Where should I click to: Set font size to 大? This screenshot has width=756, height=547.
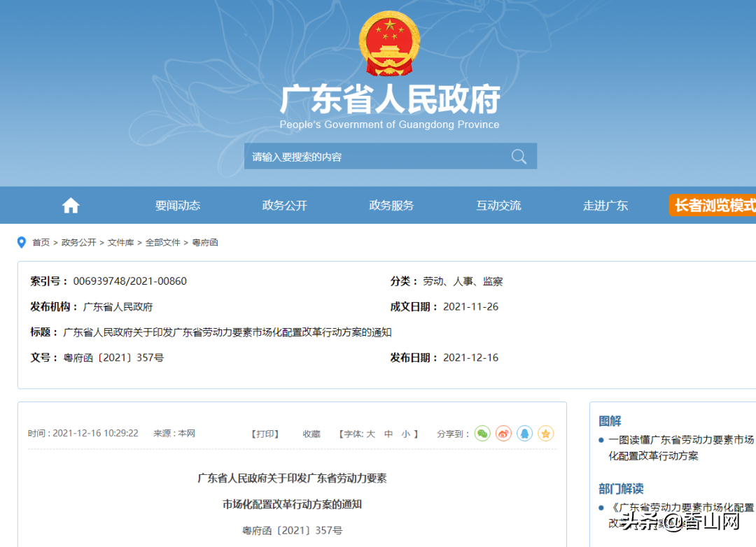tap(370, 434)
